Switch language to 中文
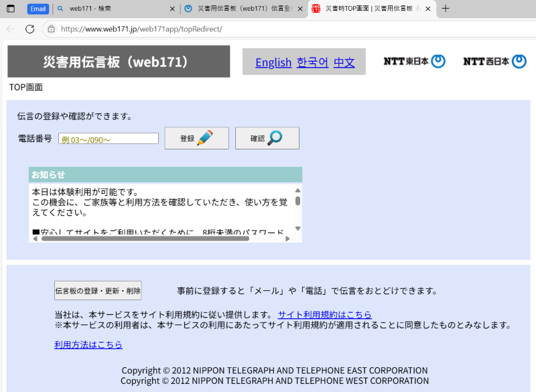The height and width of the screenshot is (392, 536). [x=344, y=62]
